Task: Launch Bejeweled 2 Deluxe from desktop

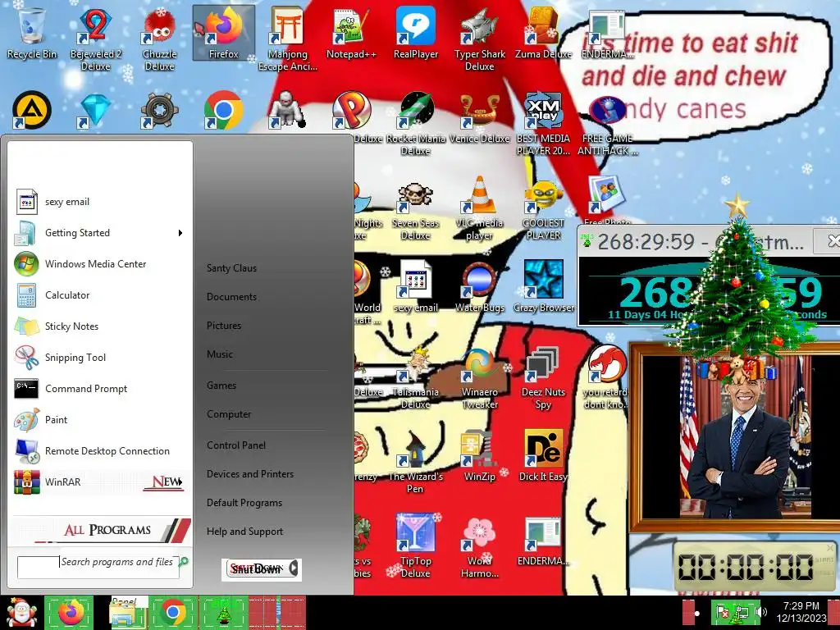Action: click(95, 39)
